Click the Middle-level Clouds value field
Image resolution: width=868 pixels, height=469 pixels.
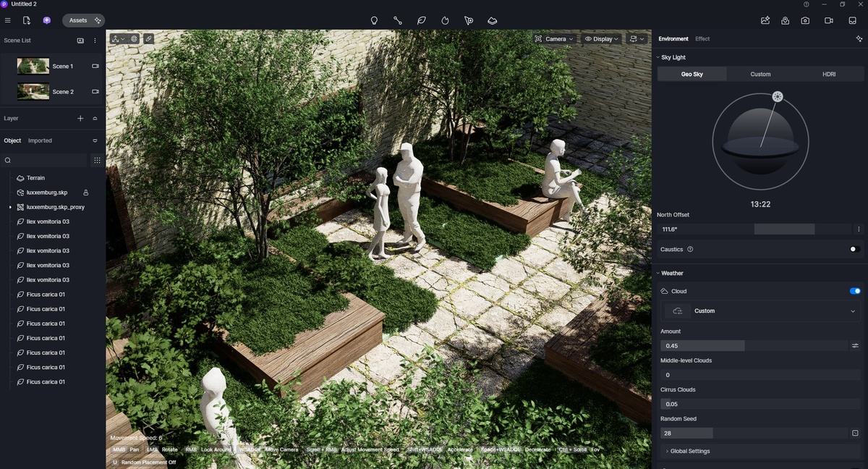760,375
